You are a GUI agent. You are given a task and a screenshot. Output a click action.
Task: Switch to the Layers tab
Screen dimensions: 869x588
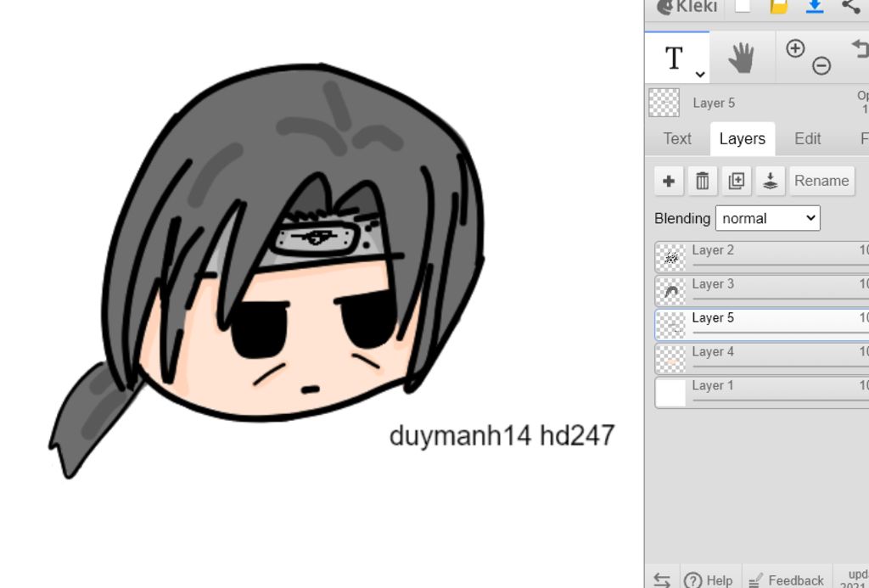tap(742, 138)
